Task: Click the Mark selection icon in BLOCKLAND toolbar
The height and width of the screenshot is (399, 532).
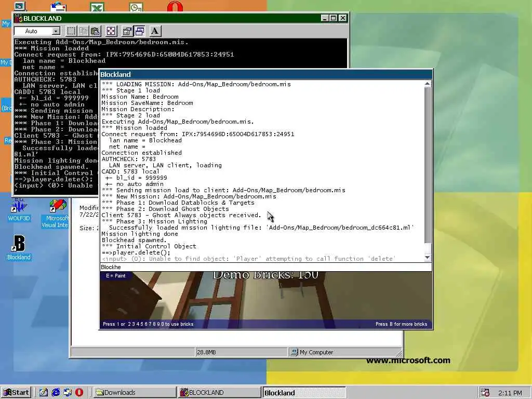Action: (x=71, y=31)
